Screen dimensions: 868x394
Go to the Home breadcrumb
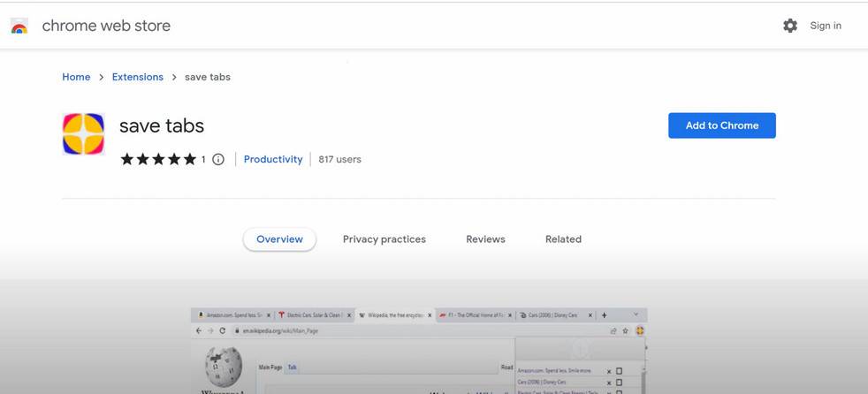[76, 77]
